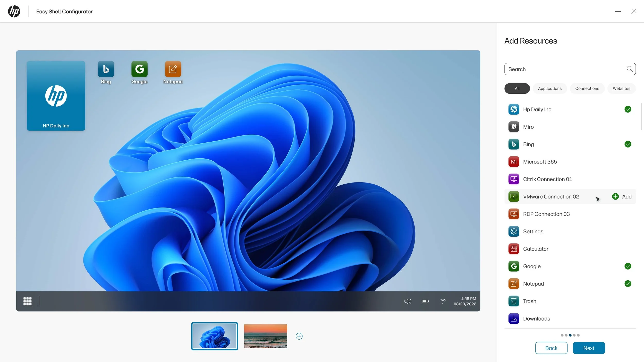The height and width of the screenshot is (362, 644).
Task: Click the volume icon in preview taskbar
Action: (x=408, y=301)
